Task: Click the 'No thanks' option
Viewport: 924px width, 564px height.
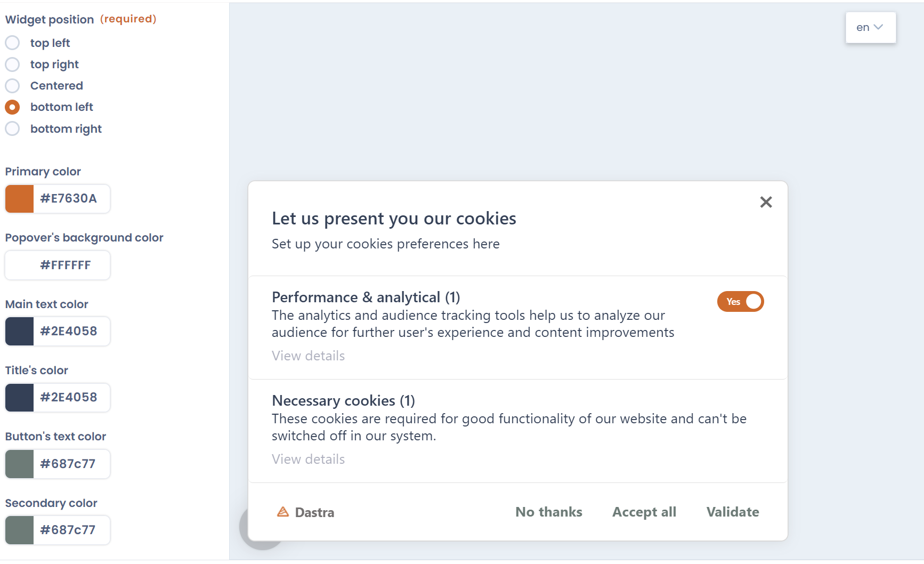Action: click(x=548, y=512)
